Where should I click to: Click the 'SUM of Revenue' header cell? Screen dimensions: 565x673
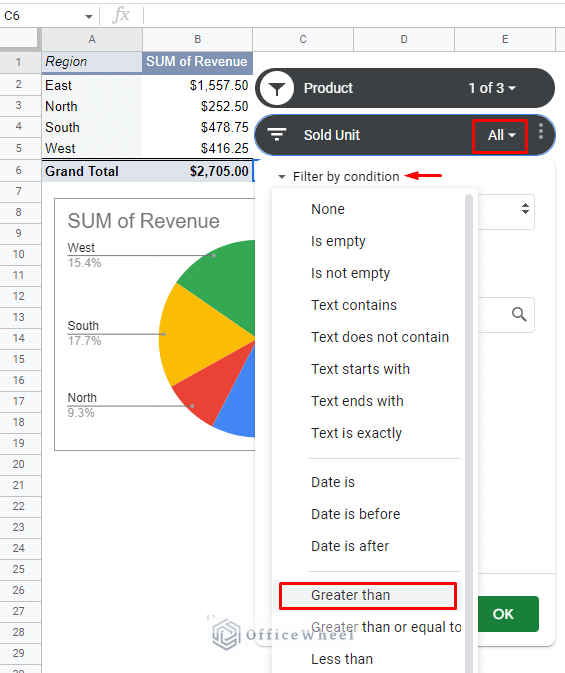coord(197,62)
